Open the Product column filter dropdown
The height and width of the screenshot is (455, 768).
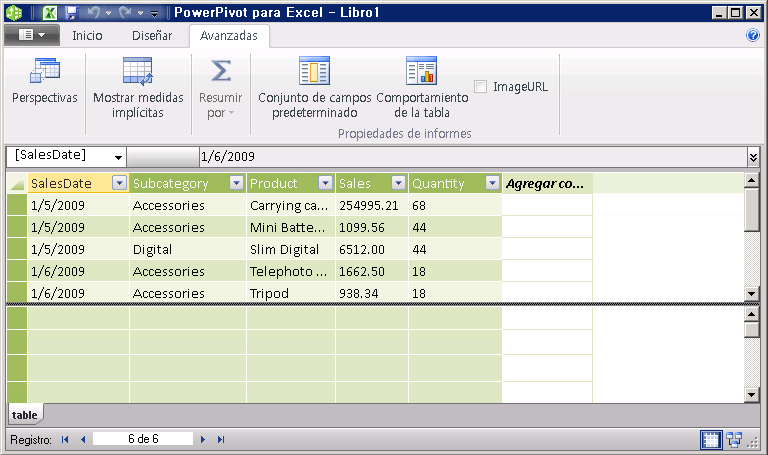pyautogui.click(x=325, y=183)
